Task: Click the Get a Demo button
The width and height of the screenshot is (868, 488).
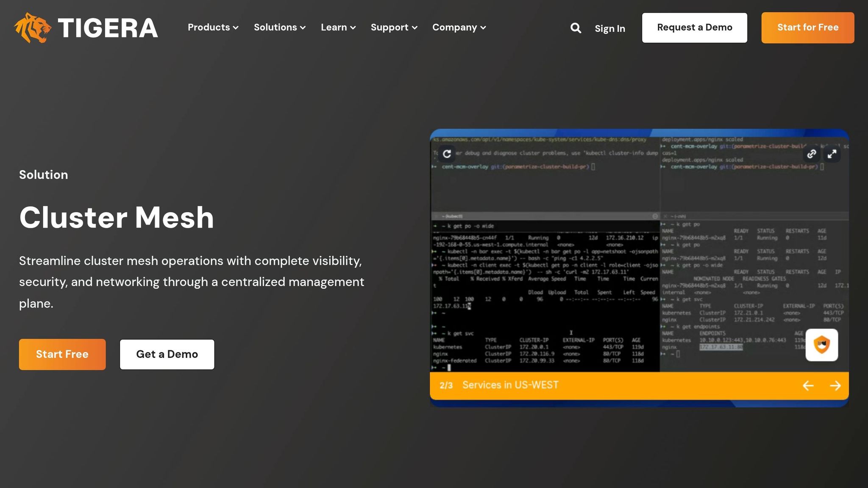Action: [167, 354]
